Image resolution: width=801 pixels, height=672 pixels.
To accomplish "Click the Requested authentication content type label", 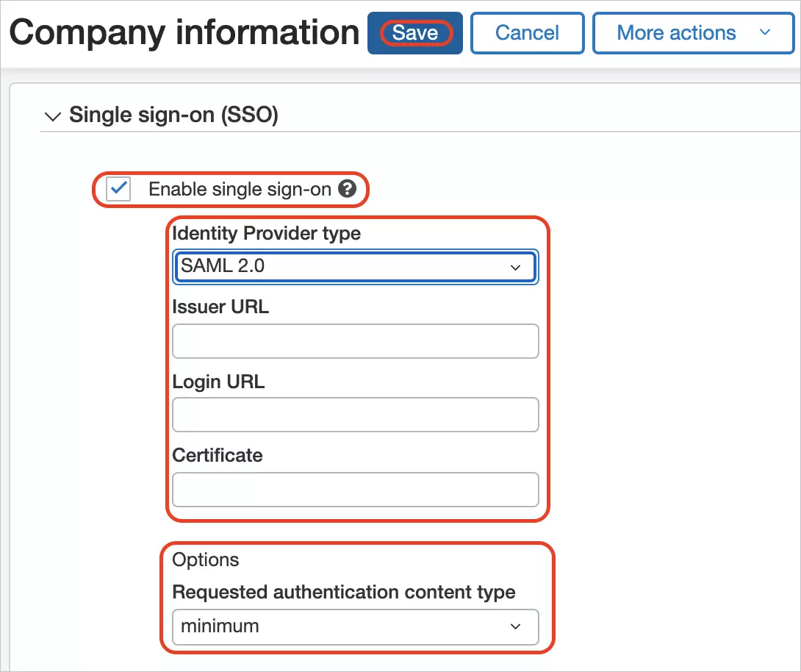I will (344, 593).
